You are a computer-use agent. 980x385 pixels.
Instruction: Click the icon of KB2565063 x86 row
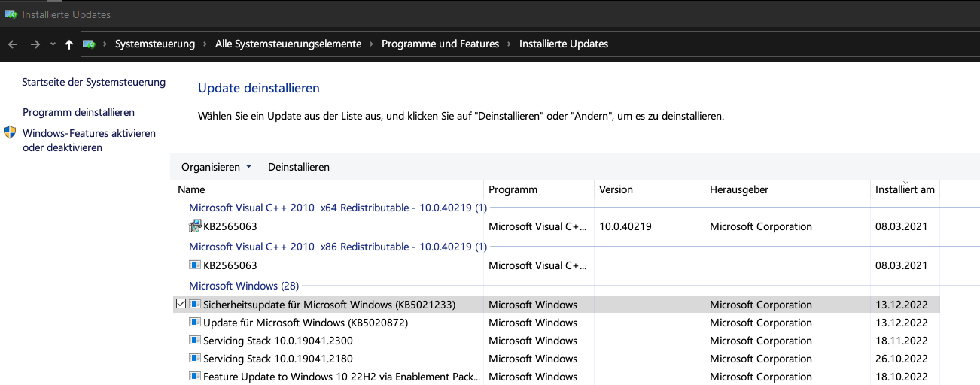[196, 265]
